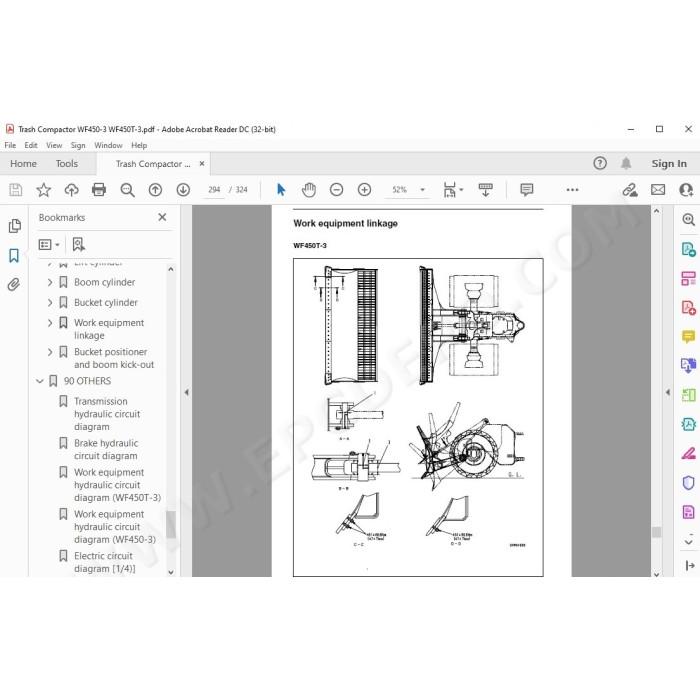Open the Window menu
The height and width of the screenshot is (700, 700).
(x=108, y=145)
